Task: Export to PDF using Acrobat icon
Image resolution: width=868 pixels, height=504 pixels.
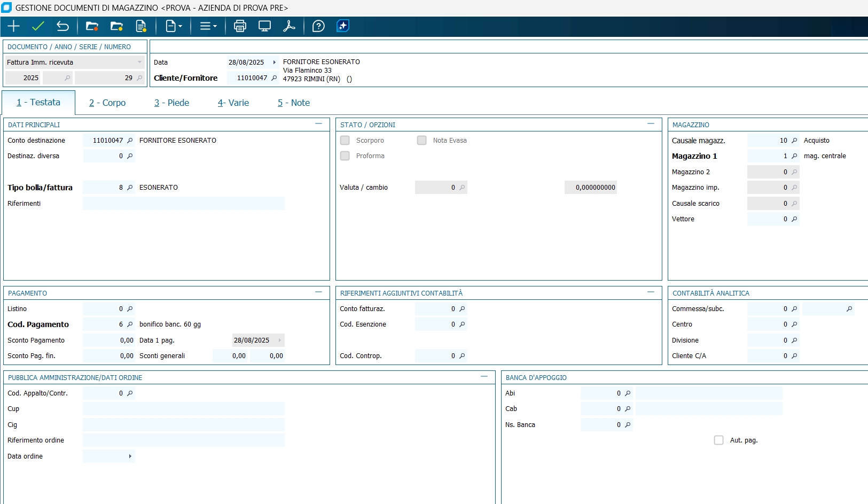Action: pos(289,26)
